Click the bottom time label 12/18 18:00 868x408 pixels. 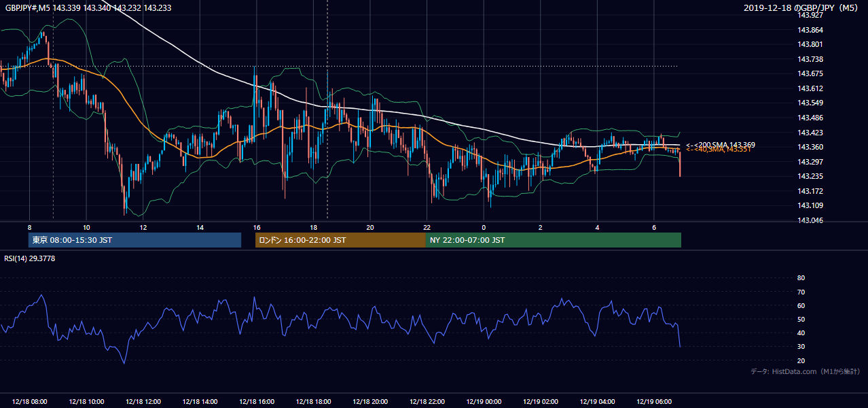pyautogui.click(x=313, y=402)
